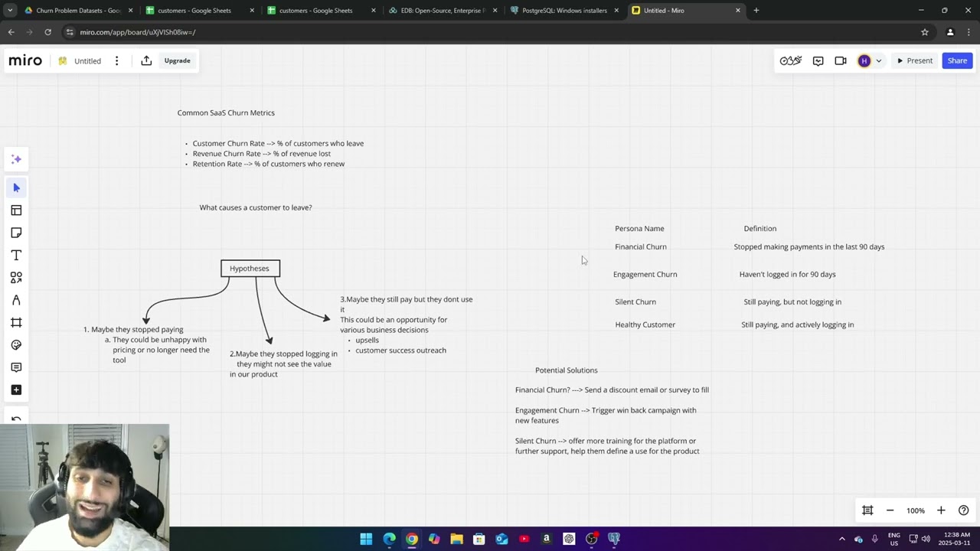This screenshot has width=980, height=551.
Task: Open the help question mark icon
Action: tap(964, 510)
